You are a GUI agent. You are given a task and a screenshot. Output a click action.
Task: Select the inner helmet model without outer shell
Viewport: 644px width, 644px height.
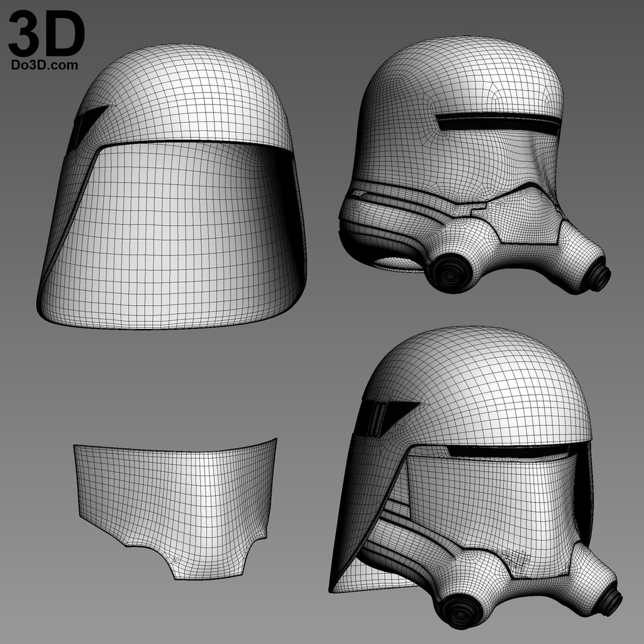(x=474, y=165)
